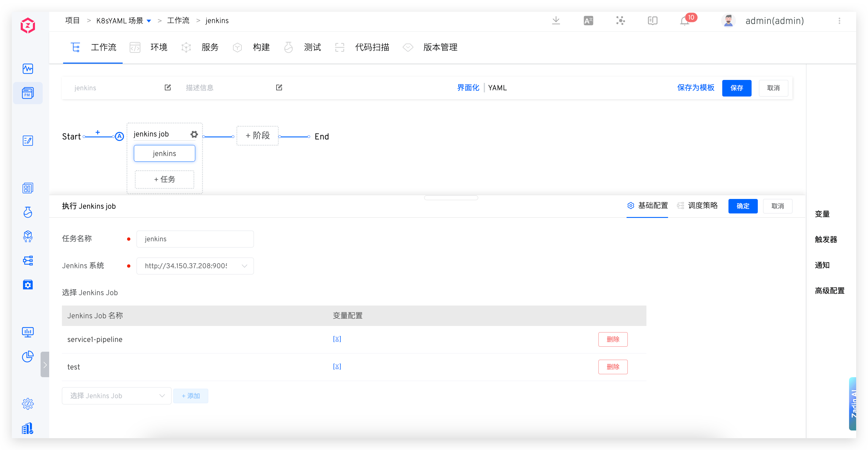Open the Jenkins 系统 URL dropdown
This screenshot has width=868, height=450.
point(195,266)
